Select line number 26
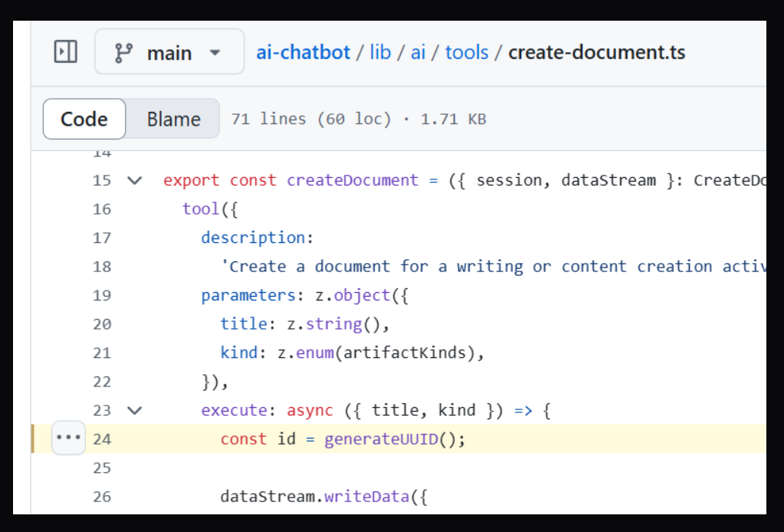784x532 pixels. coord(102,497)
